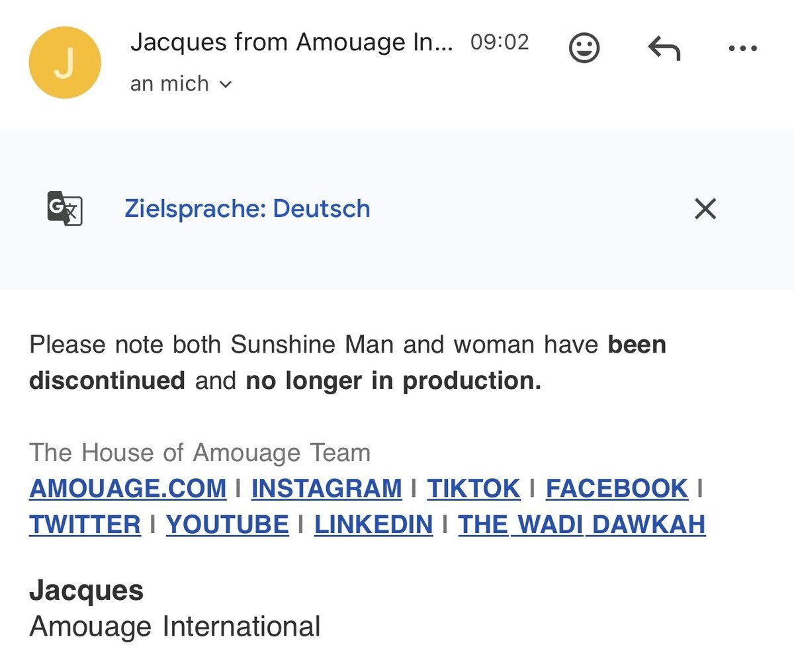Open THE WADI DAWKAH link
Image resolution: width=794 pixels, height=672 pixels.
click(582, 525)
